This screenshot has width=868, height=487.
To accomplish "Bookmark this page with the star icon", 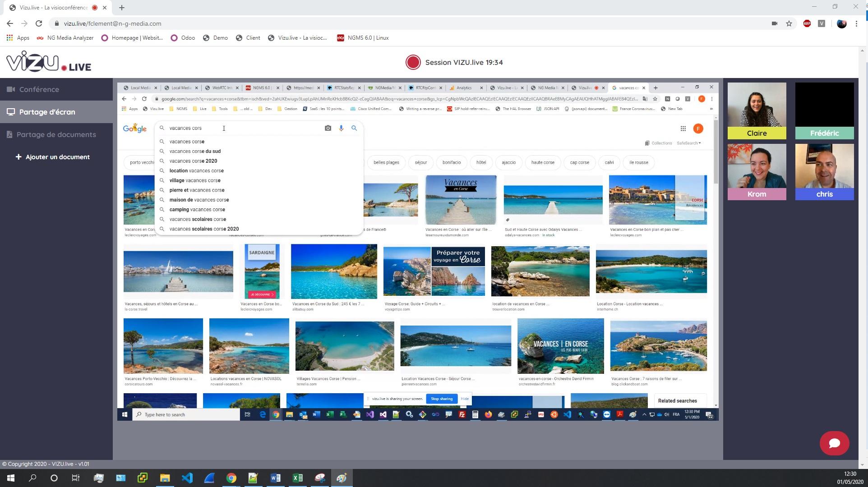I will 789,23.
